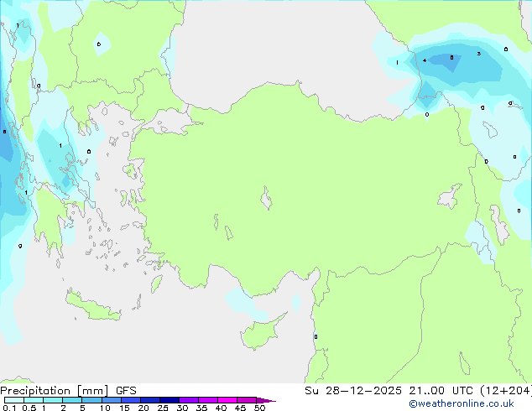Image resolution: width=532 pixels, height=411 pixels.
Task: Click the "[mm]" unit label
Action: (92, 391)
